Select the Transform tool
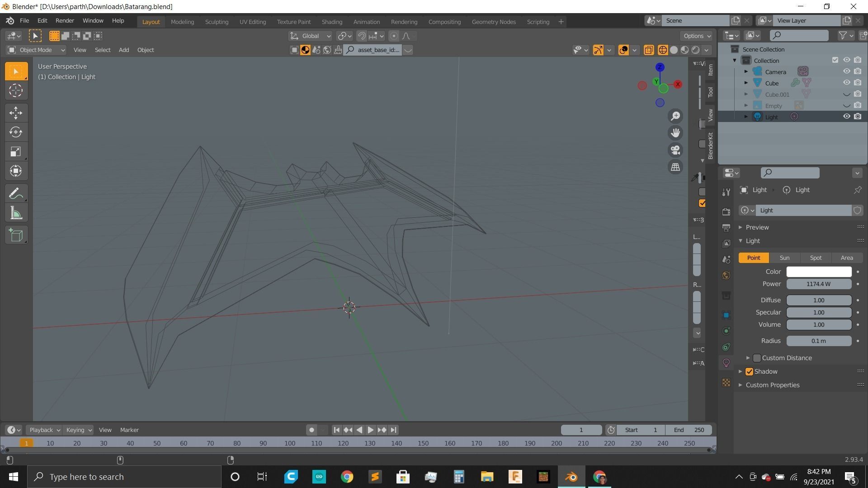Image resolution: width=868 pixels, height=488 pixels. coord(16,171)
